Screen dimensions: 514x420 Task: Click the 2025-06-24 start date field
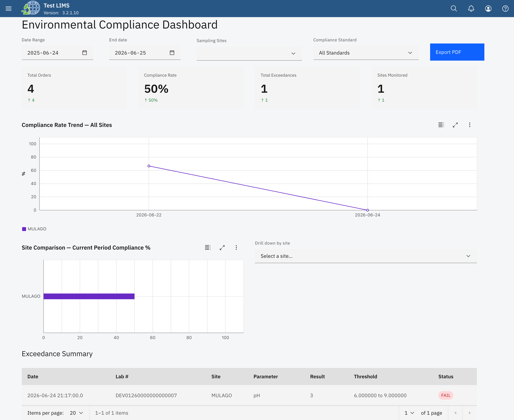click(x=57, y=53)
